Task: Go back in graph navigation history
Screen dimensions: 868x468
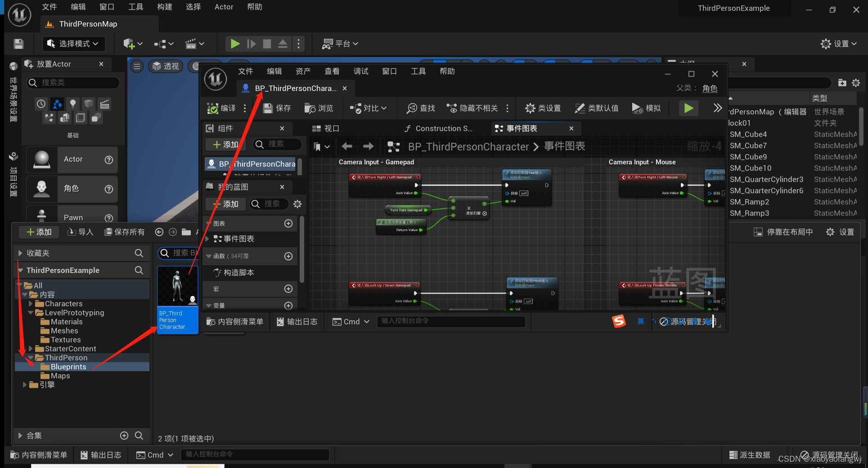Action: click(x=346, y=146)
